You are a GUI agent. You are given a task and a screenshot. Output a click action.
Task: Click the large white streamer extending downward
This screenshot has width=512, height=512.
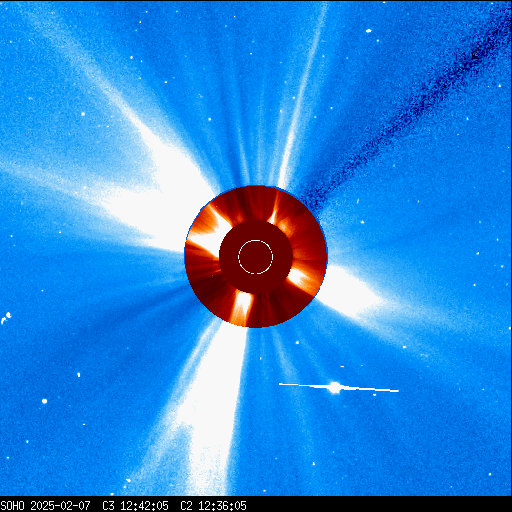pyautogui.click(x=210, y=410)
